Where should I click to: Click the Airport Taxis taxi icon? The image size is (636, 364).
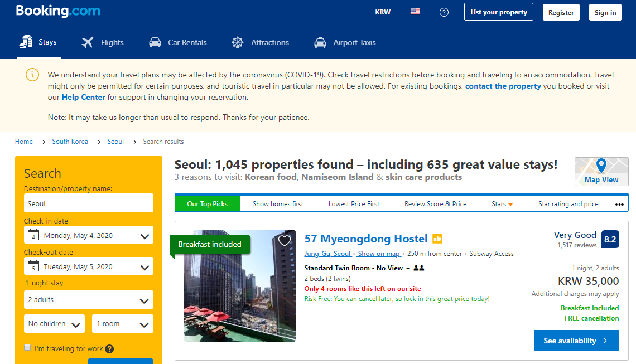[320, 42]
